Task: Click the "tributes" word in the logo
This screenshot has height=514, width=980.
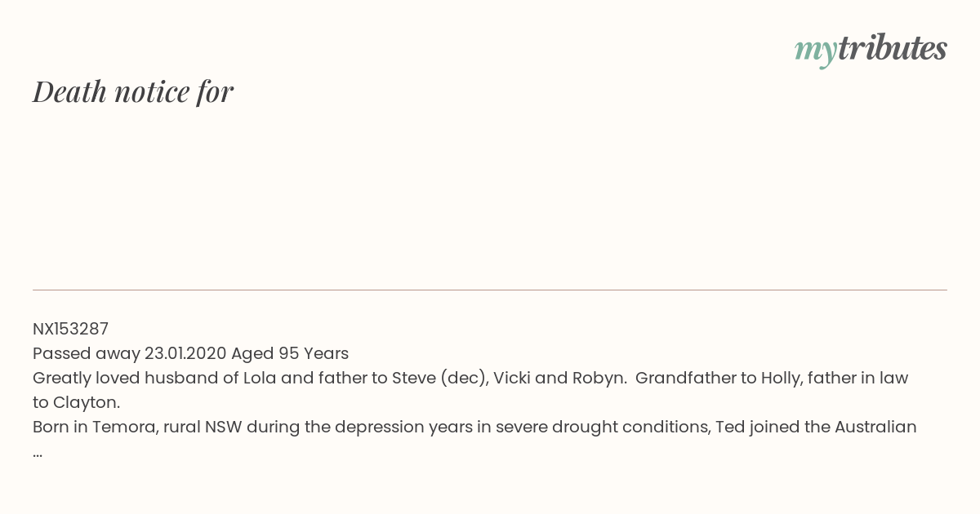Action: coord(892,48)
